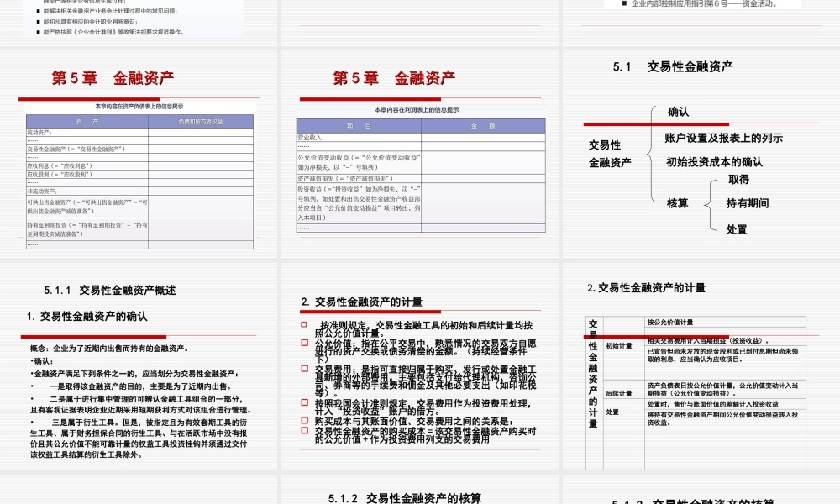Click the 资产减值损失 table row
The width and height of the screenshot is (840, 504).
coord(421,178)
